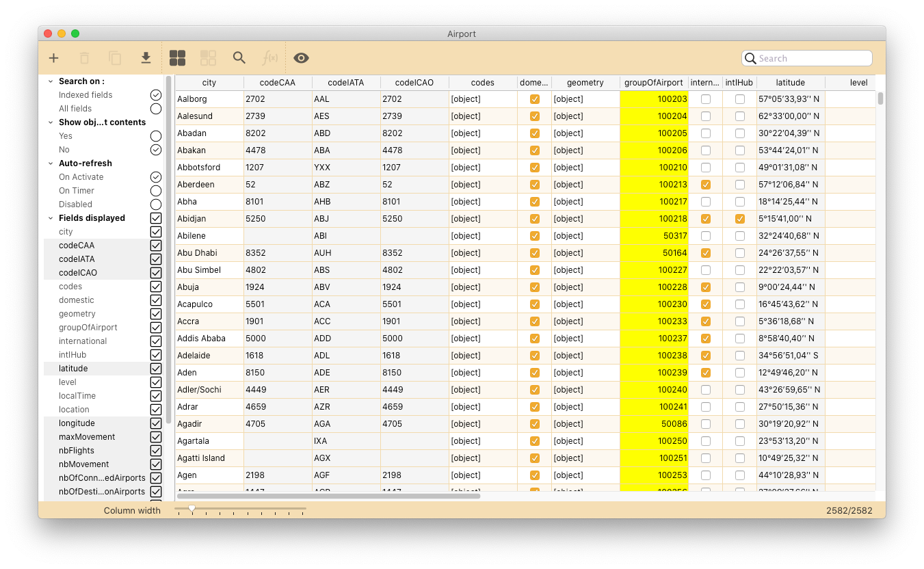924x569 pixels.
Task: Click the codes [object] cell for Adelaide
Action: point(483,356)
